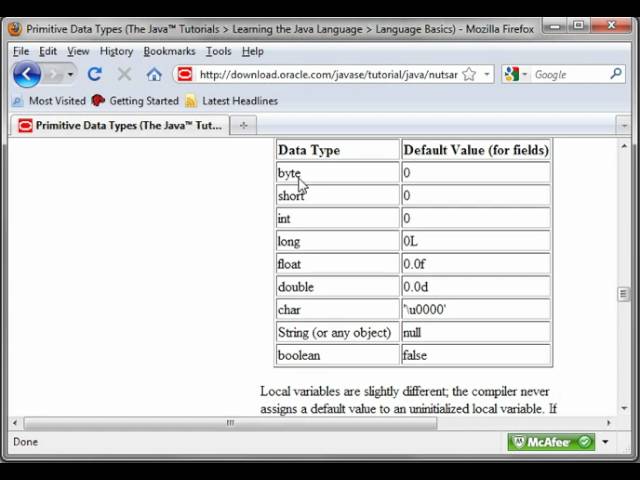Click the 'short' table cell
The image size is (640, 480).
338,196
